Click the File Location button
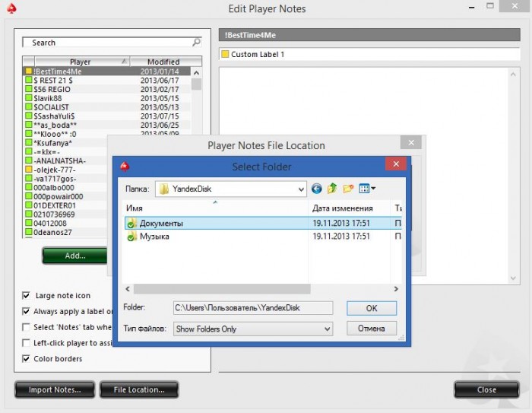The image size is (532, 413). pos(139,389)
